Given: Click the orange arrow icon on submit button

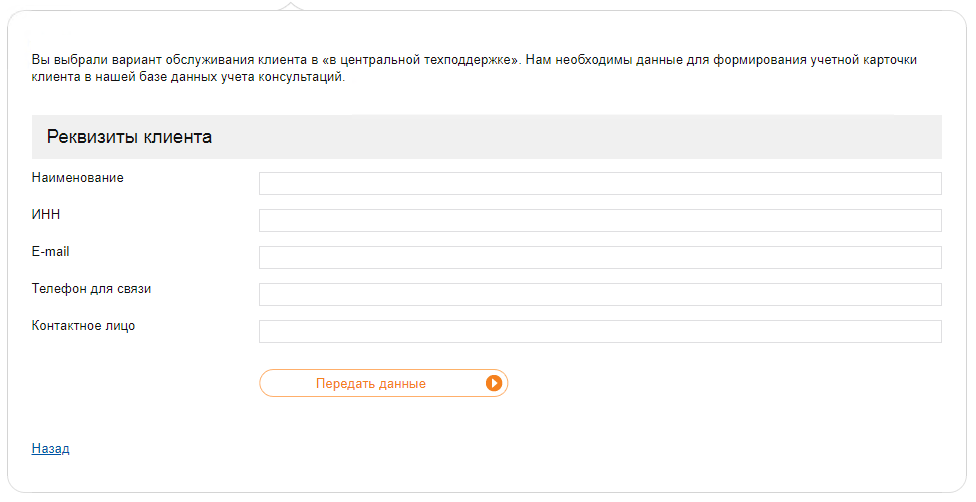Looking at the screenshot, I should point(494,383).
